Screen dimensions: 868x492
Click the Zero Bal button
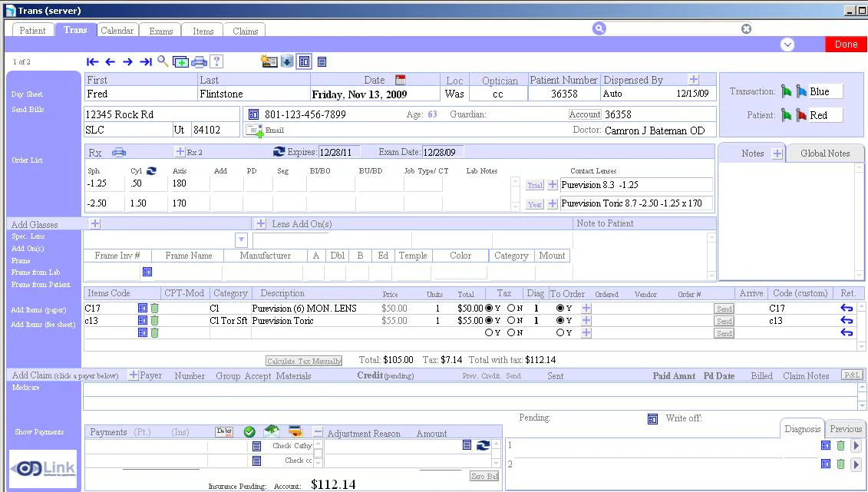click(x=484, y=476)
